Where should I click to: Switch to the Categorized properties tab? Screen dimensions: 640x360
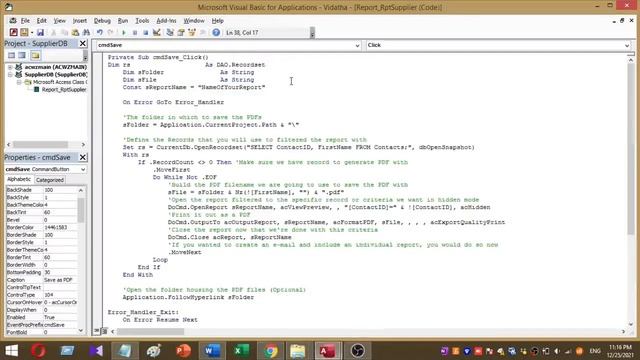49,180
